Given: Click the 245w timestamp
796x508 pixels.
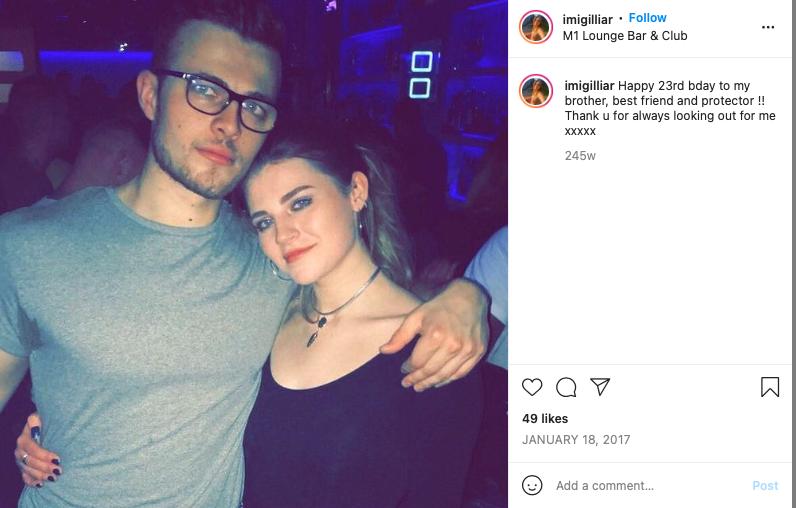Looking at the screenshot, I should point(580,156).
